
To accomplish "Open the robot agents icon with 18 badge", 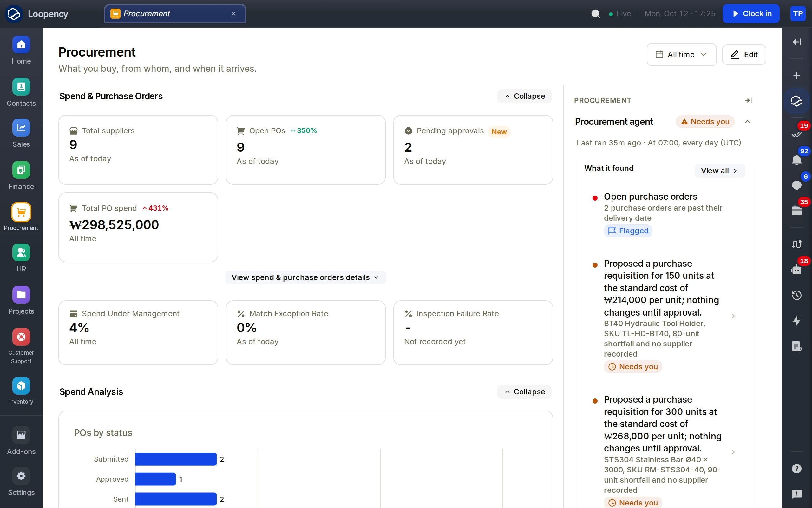I will 796,270.
